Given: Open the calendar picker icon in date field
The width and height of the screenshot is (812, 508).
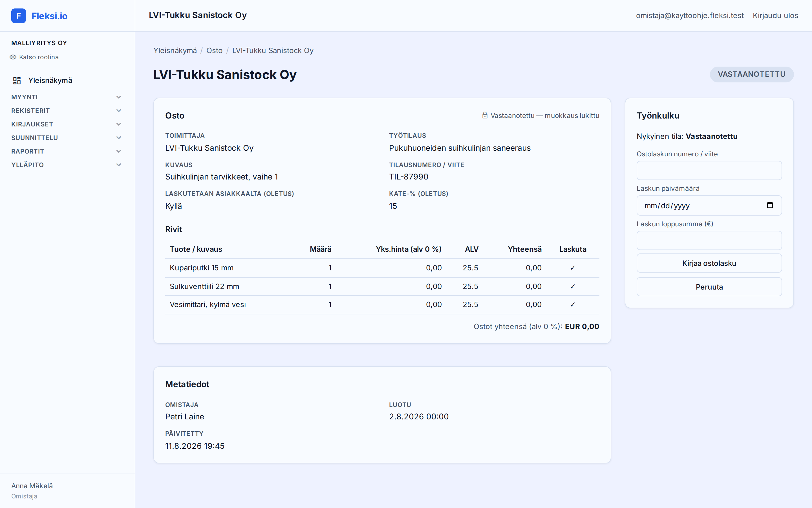Looking at the screenshot, I should (x=770, y=205).
